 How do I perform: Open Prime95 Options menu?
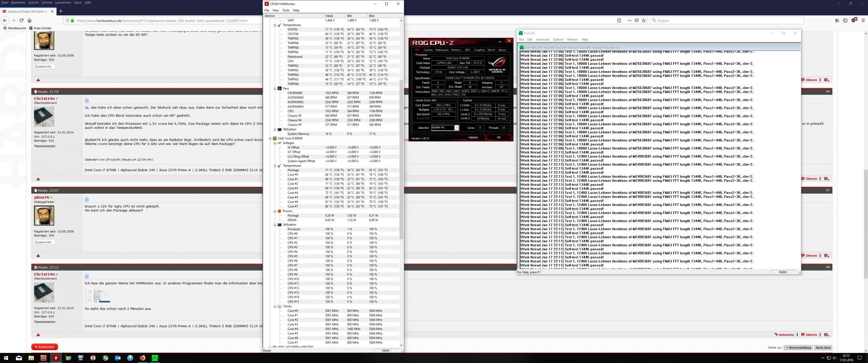click(558, 39)
